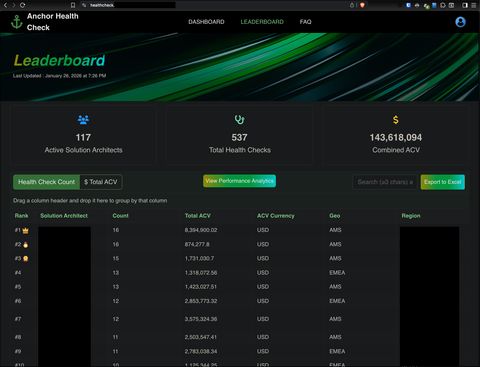Image resolution: width=480 pixels, height=367 pixels.
Task: Sort by Count column header
Action: (120, 216)
